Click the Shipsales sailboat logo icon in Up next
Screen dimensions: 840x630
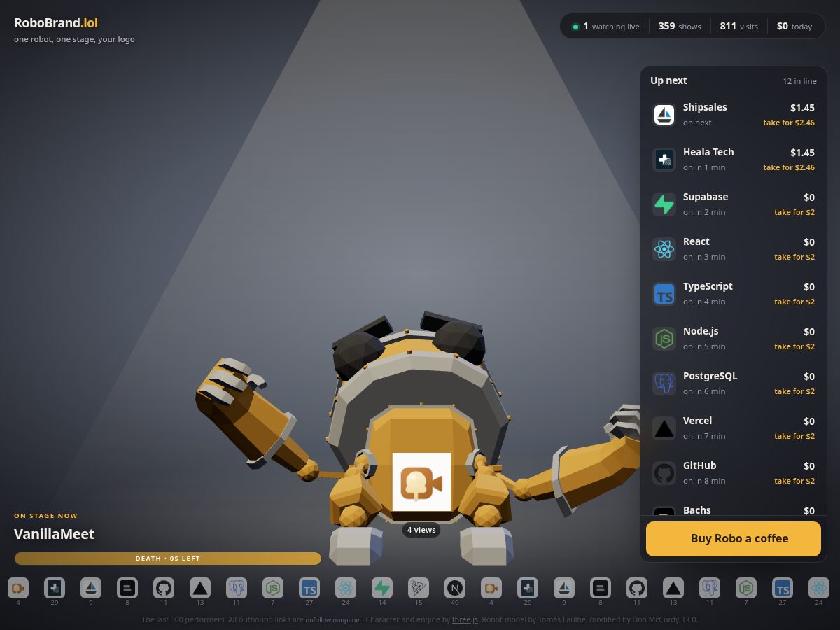point(664,115)
